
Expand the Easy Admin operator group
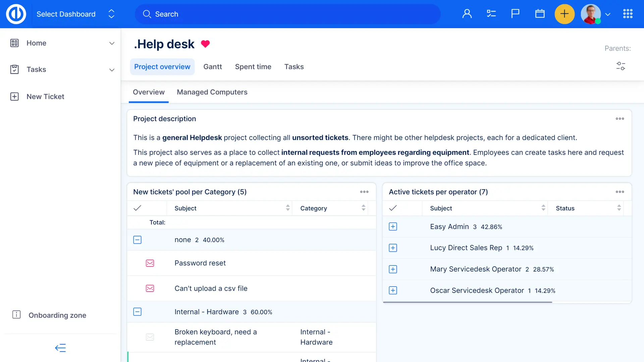[393, 227]
